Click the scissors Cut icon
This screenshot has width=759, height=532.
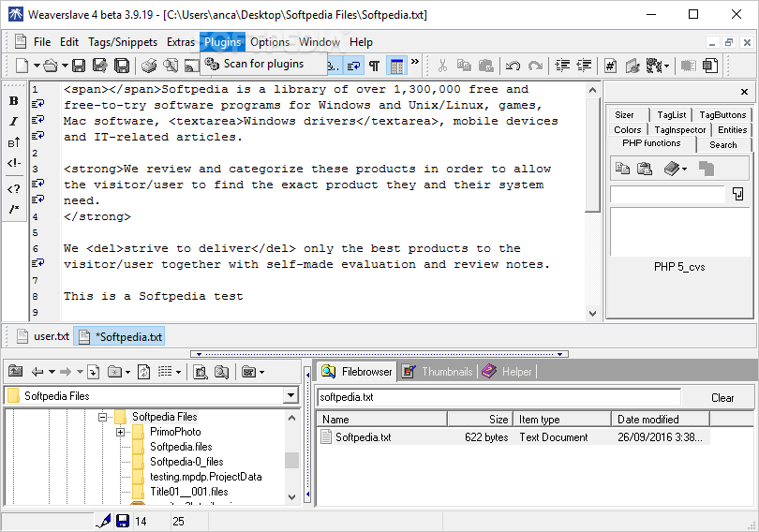coord(442,66)
